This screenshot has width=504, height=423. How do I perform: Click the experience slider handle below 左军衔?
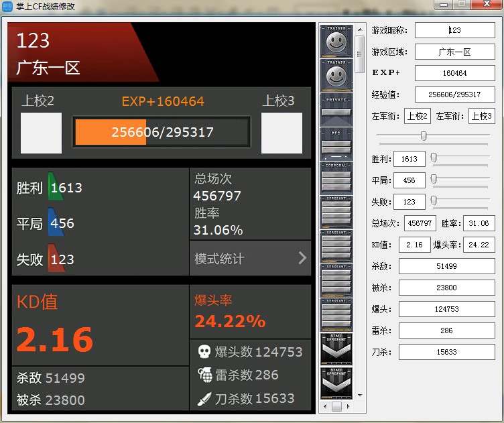(x=424, y=136)
